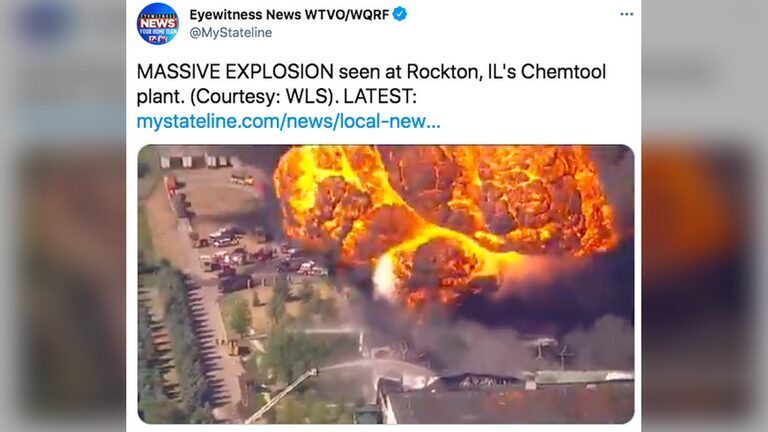Open the @MyStateline handle
The image size is (768, 432).
click(x=231, y=33)
